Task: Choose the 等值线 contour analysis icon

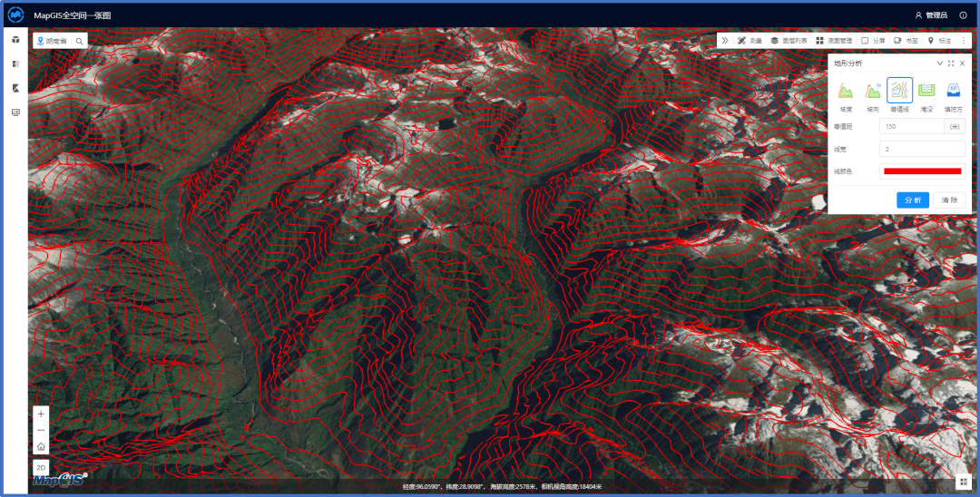Action: point(899,90)
